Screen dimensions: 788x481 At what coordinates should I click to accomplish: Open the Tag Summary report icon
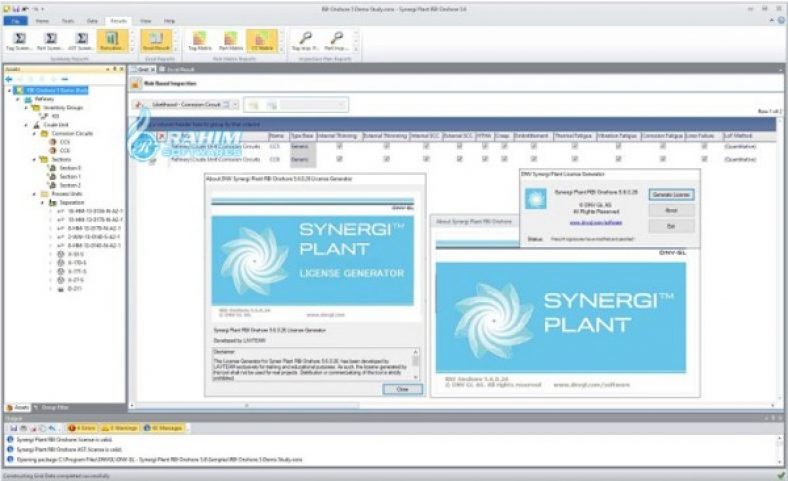(x=19, y=41)
